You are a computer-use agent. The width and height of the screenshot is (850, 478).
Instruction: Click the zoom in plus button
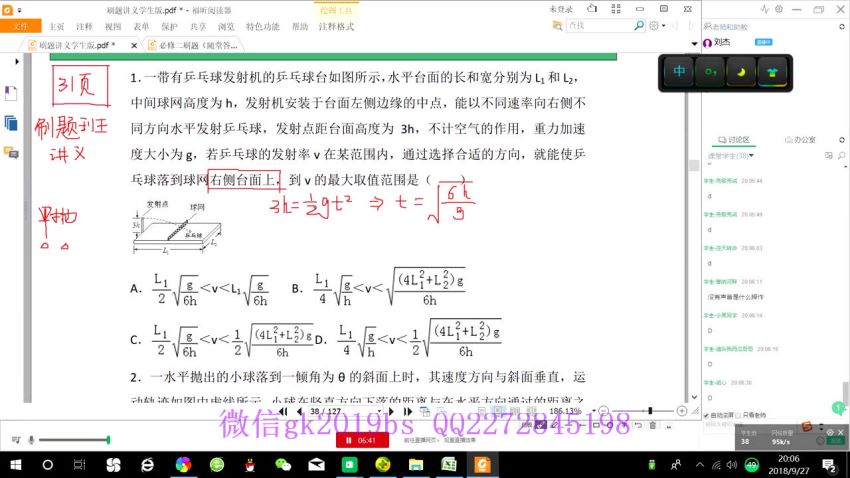click(682, 411)
